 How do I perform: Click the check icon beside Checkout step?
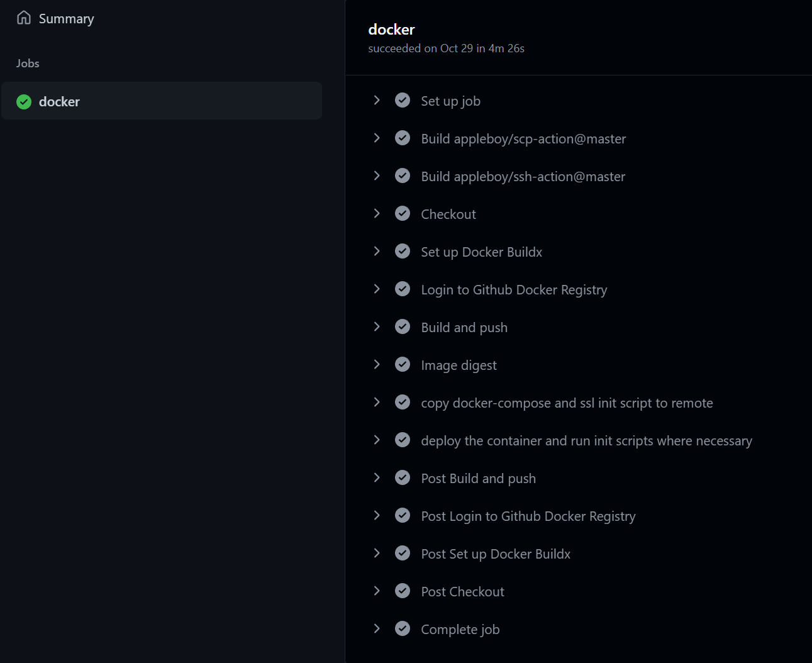click(x=403, y=213)
